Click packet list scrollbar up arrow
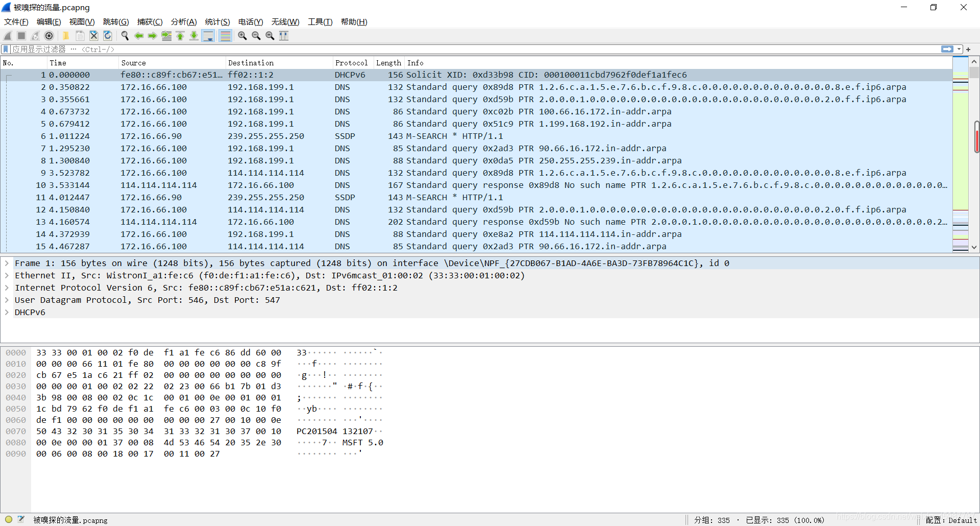The width and height of the screenshot is (980, 526). click(974, 62)
